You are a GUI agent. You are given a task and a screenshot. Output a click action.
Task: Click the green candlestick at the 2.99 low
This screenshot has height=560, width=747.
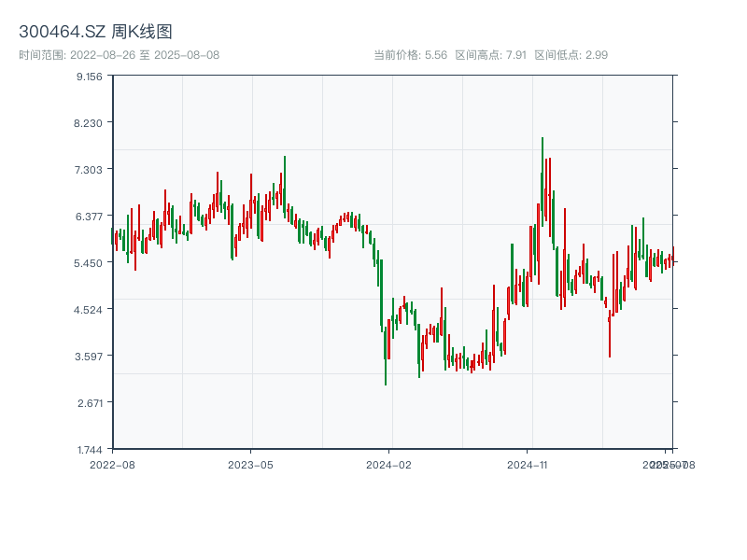[x=386, y=356]
